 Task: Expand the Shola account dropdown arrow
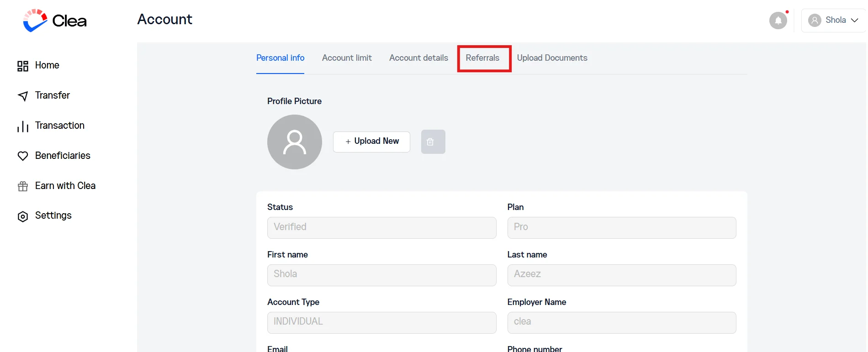(854, 20)
